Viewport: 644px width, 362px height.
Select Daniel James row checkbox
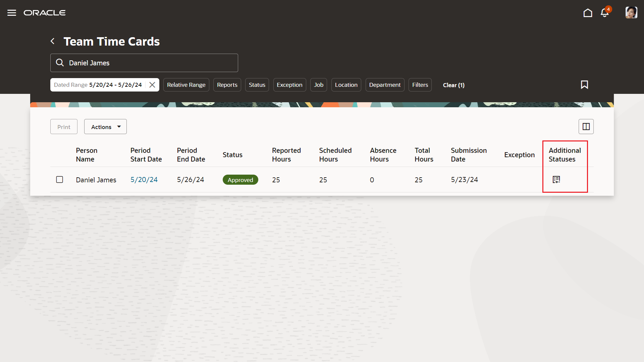click(60, 180)
